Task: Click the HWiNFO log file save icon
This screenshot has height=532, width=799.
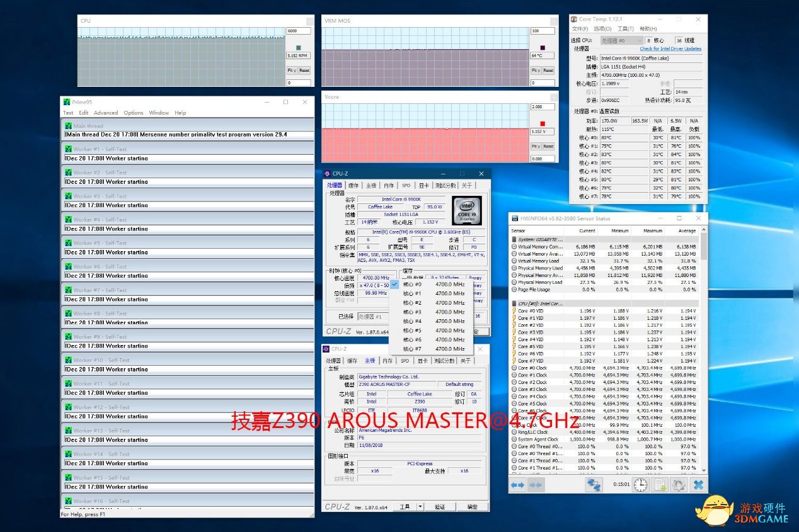Action: pos(660,485)
